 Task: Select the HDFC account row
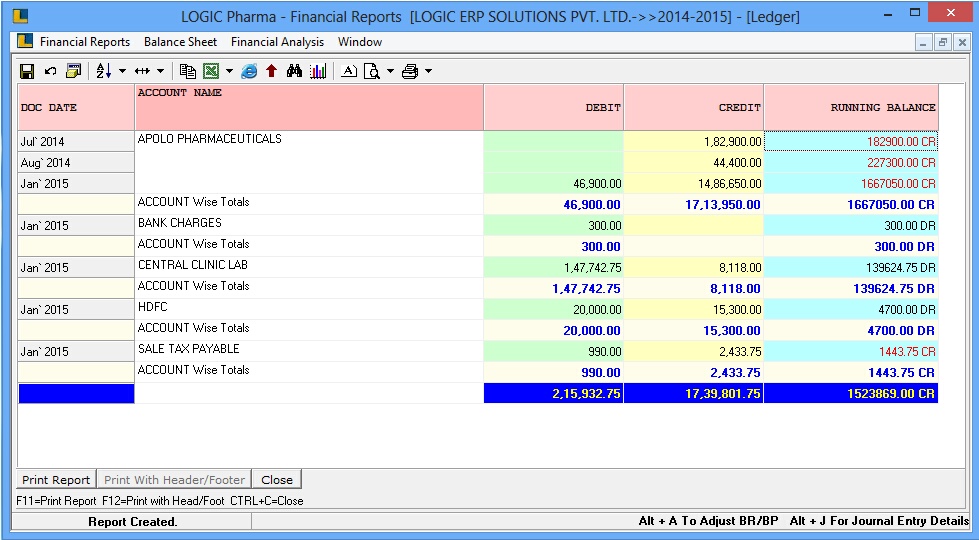point(309,309)
